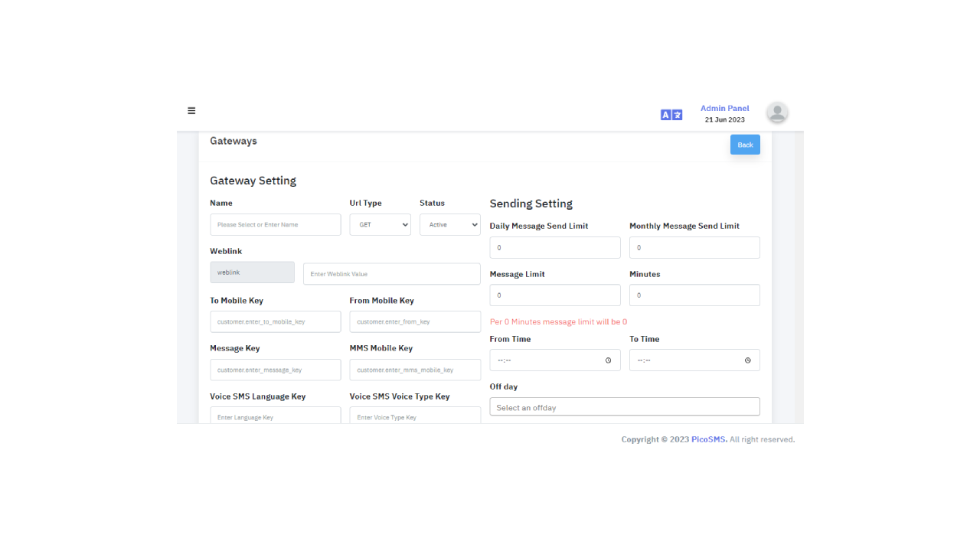Expand the Url Type GET dropdown
Viewport: 980px width, 551px height.
click(380, 225)
